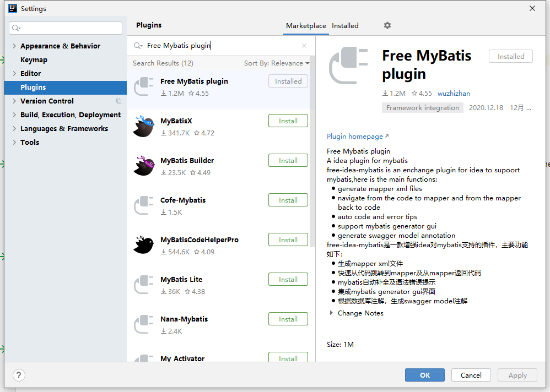The height and width of the screenshot is (392, 550).
Task: Select the MyBatis Lite plugin name
Action: click(x=181, y=279)
